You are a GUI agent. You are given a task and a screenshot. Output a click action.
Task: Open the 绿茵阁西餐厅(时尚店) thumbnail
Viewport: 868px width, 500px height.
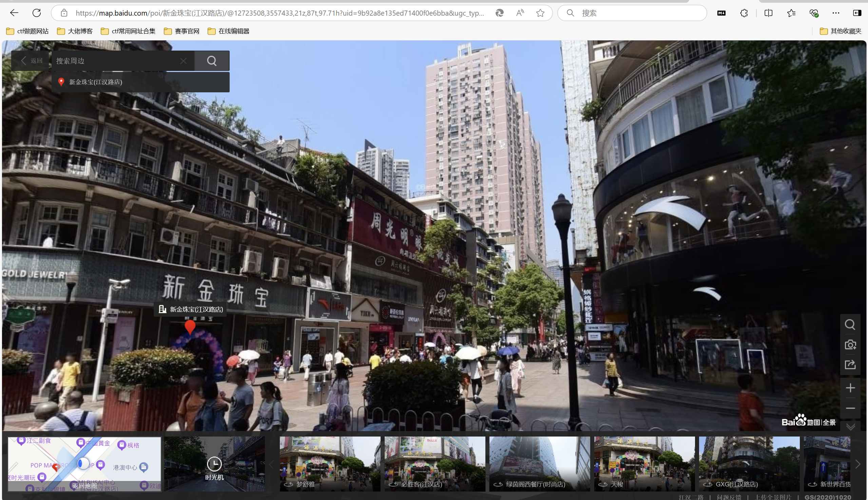coord(540,464)
